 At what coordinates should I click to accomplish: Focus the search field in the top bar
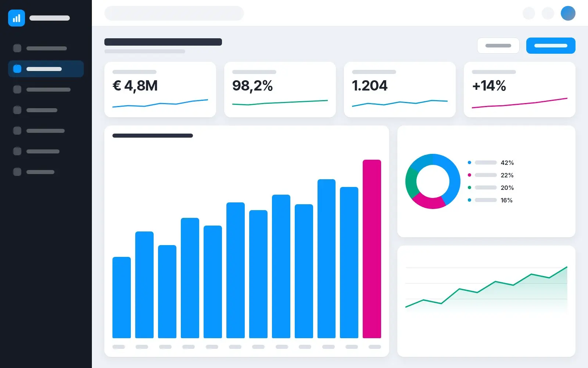174,13
